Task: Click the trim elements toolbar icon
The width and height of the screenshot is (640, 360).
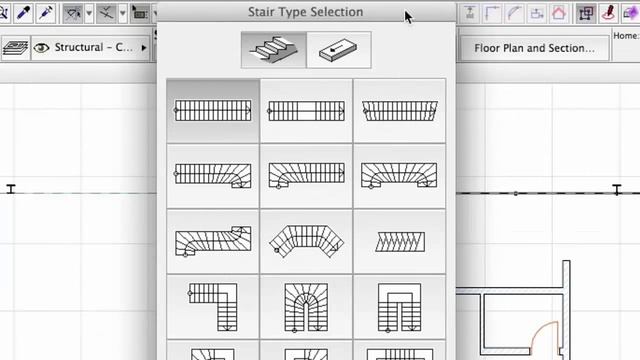Action: tap(73, 13)
